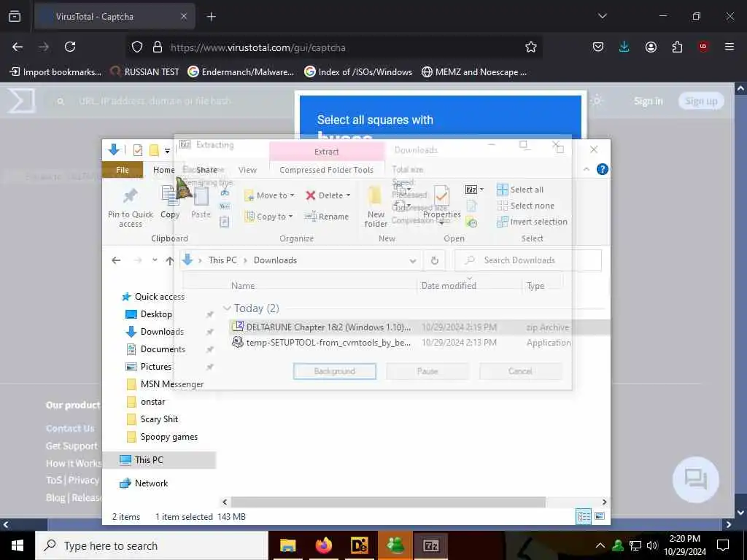Click the red Delete X icon

(311, 195)
